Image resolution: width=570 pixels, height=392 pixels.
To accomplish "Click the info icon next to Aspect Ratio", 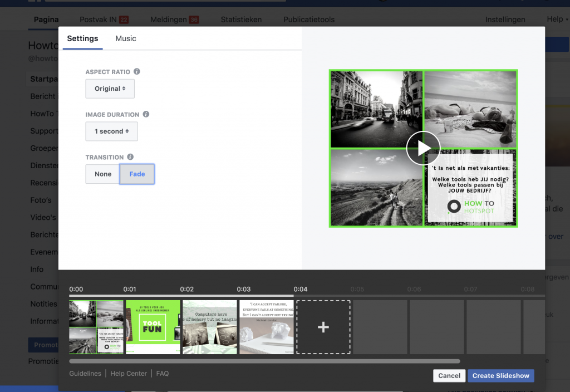I will point(137,72).
